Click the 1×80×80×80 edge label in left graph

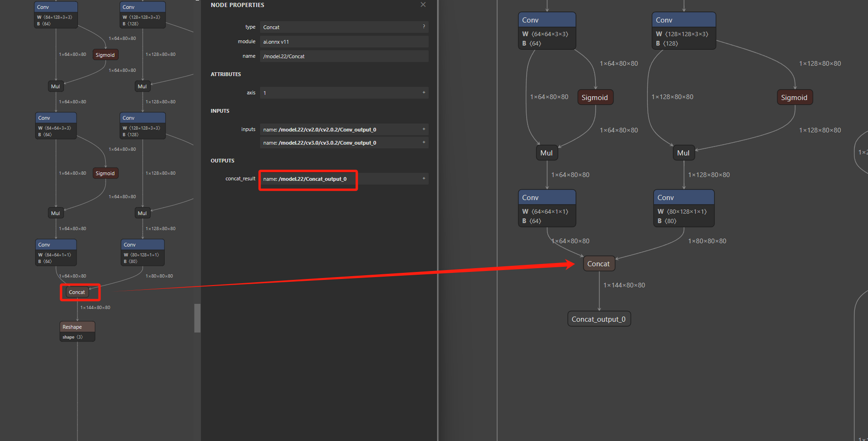tap(159, 276)
